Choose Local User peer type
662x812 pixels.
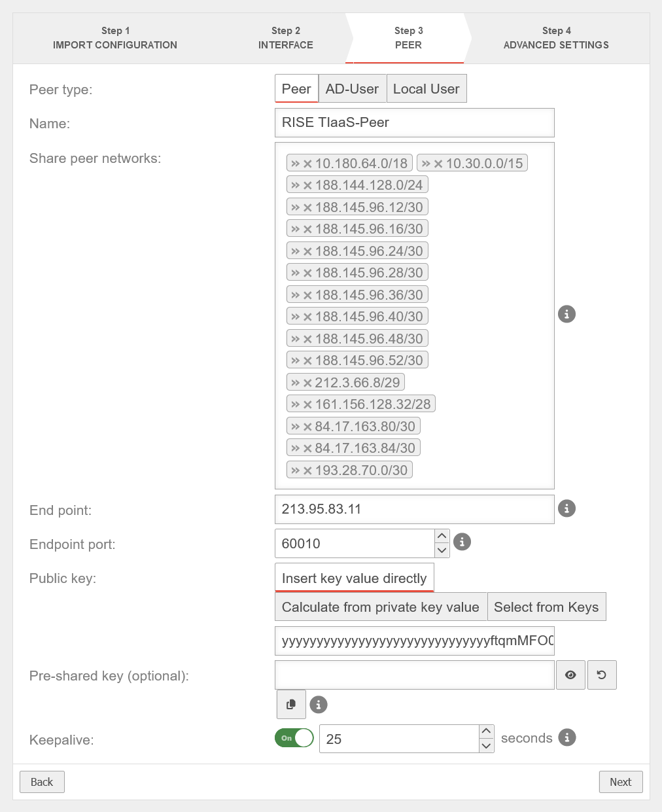coord(426,89)
